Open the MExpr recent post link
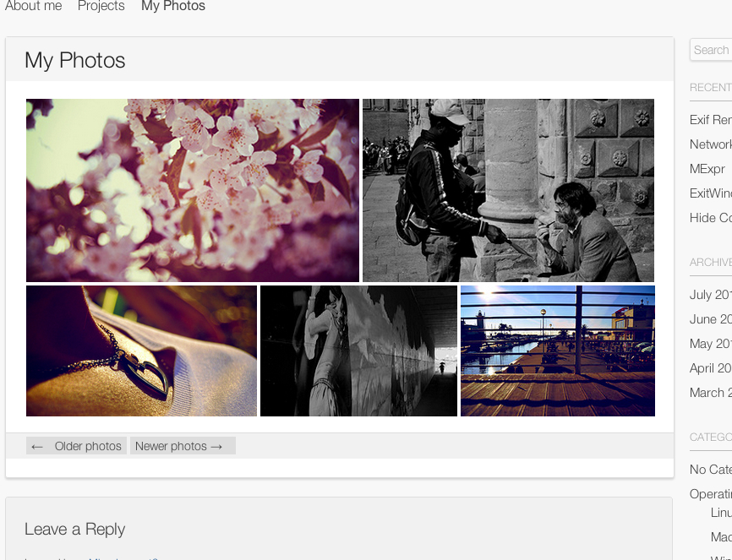The height and width of the screenshot is (560, 732). pyautogui.click(x=707, y=169)
